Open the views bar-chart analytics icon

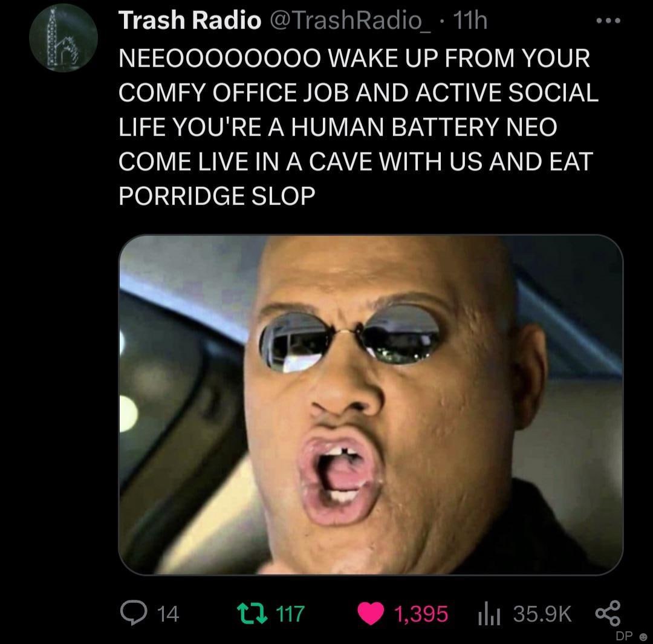[489, 614]
